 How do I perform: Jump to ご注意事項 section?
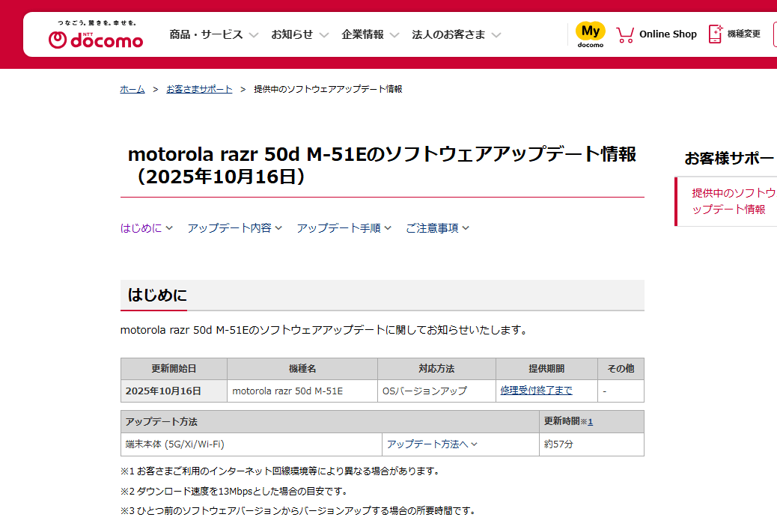(437, 228)
